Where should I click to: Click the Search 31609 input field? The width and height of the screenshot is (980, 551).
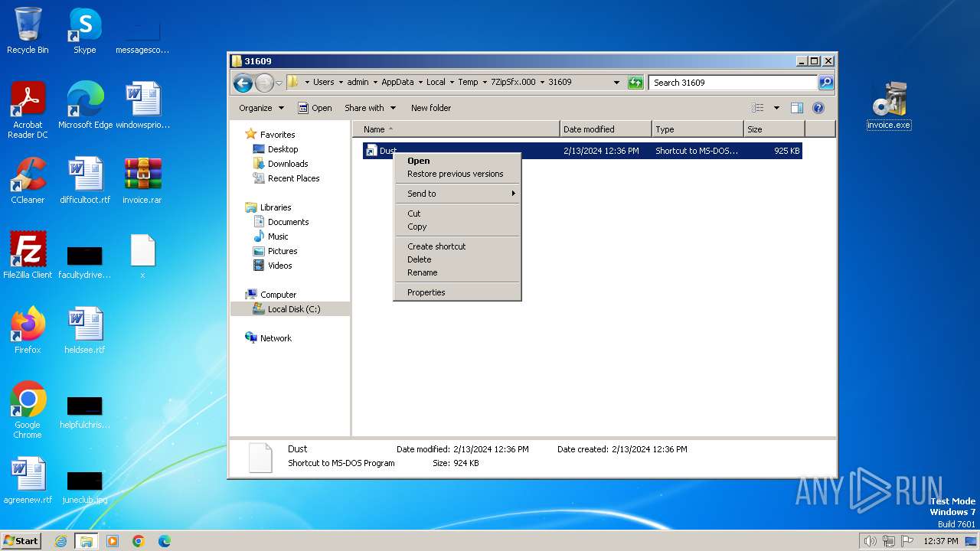(x=733, y=83)
